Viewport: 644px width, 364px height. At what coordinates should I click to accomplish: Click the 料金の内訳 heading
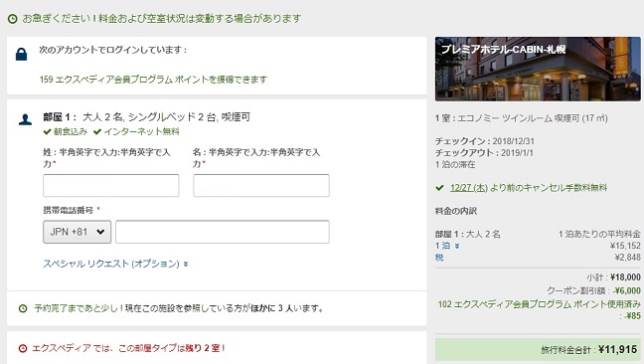pyautogui.click(x=456, y=211)
